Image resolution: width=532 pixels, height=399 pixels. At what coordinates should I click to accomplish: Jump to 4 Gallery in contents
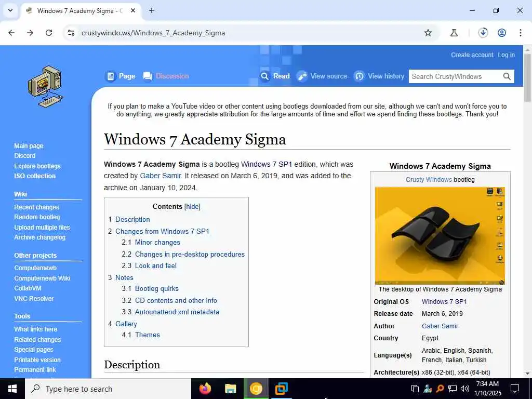123,324
